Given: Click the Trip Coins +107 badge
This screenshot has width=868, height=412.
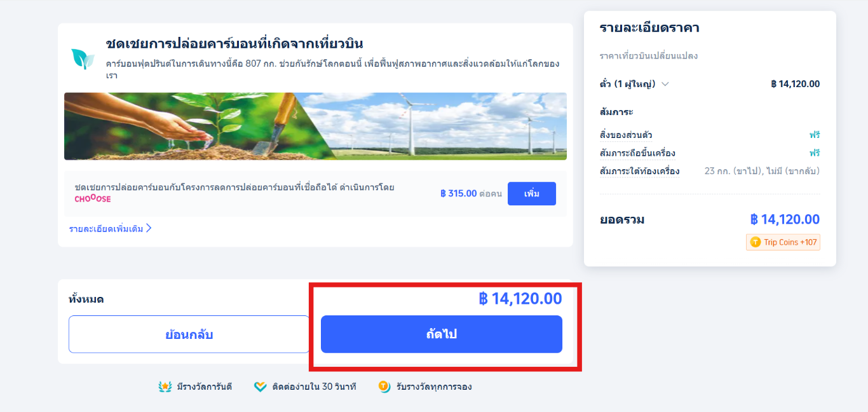Looking at the screenshot, I should click(783, 242).
